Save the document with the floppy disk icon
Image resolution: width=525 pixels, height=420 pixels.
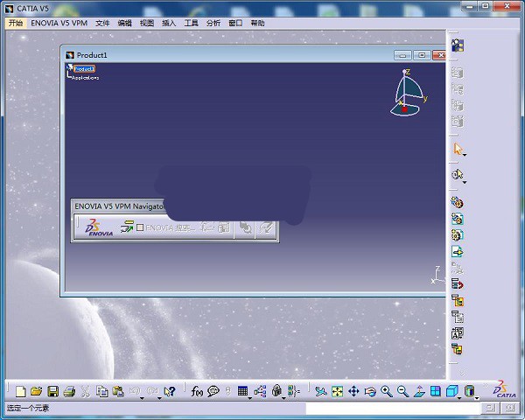coord(52,391)
